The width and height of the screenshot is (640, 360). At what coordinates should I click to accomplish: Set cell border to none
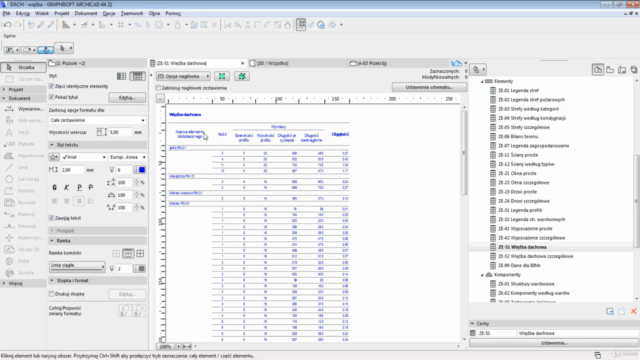point(116,254)
